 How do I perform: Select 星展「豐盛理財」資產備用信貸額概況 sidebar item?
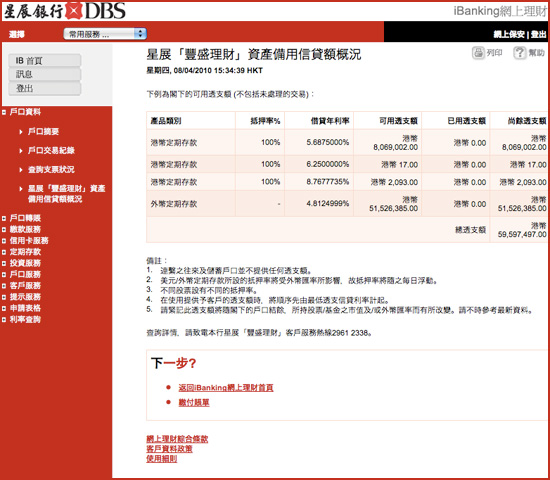[x=67, y=194]
